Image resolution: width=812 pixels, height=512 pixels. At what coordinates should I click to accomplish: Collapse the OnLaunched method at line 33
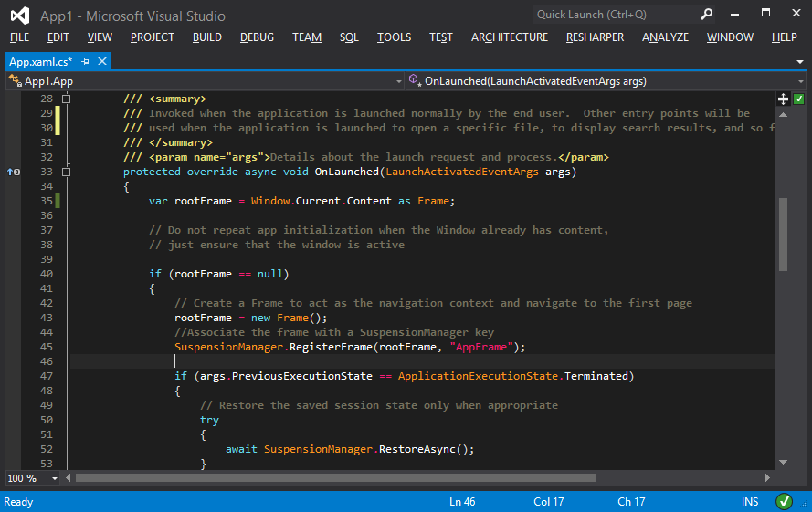pyautogui.click(x=65, y=172)
